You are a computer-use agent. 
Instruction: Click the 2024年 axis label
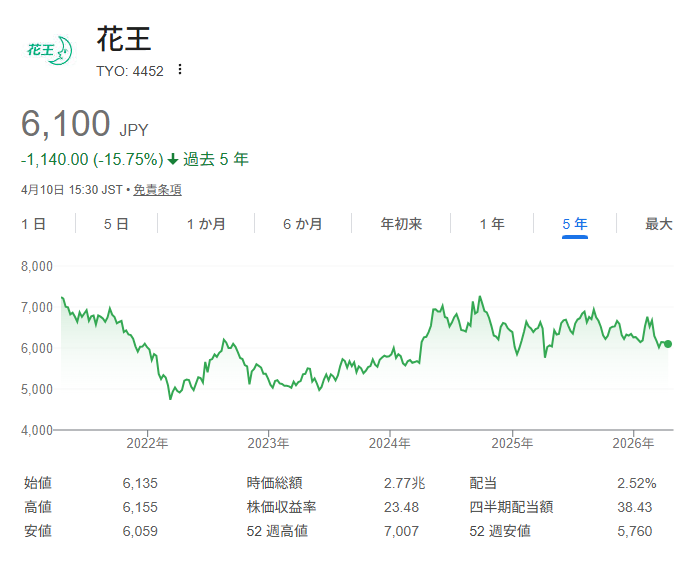pyautogui.click(x=389, y=443)
